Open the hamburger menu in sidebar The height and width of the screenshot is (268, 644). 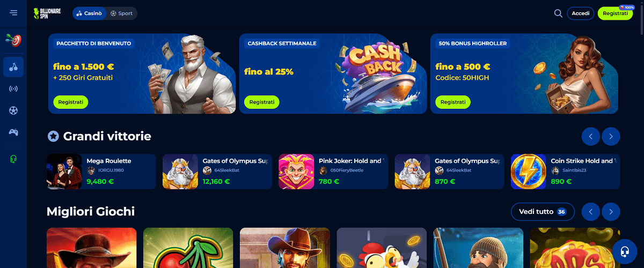click(13, 13)
